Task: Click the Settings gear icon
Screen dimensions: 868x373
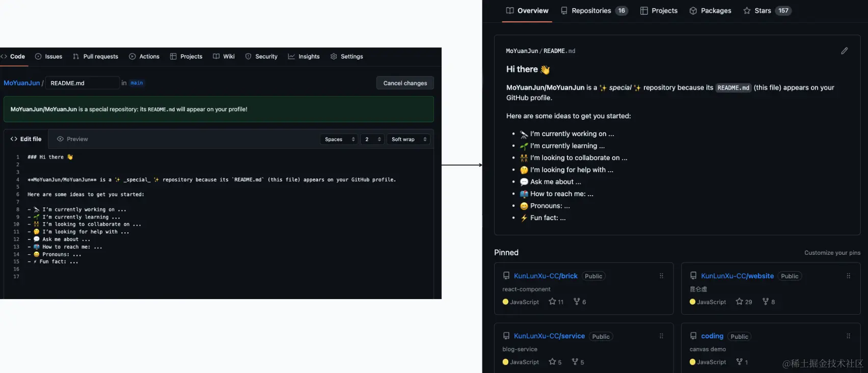Action: click(334, 57)
